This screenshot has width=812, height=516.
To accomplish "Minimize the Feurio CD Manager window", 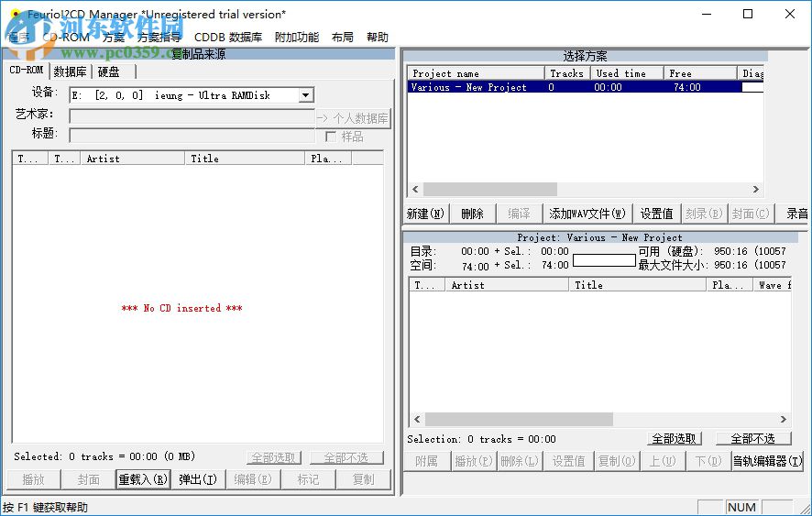I will pyautogui.click(x=707, y=14).
